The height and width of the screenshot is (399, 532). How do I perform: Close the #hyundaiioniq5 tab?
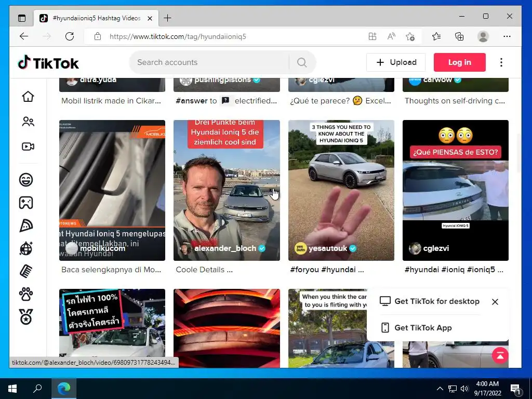[x=150, y=18]
